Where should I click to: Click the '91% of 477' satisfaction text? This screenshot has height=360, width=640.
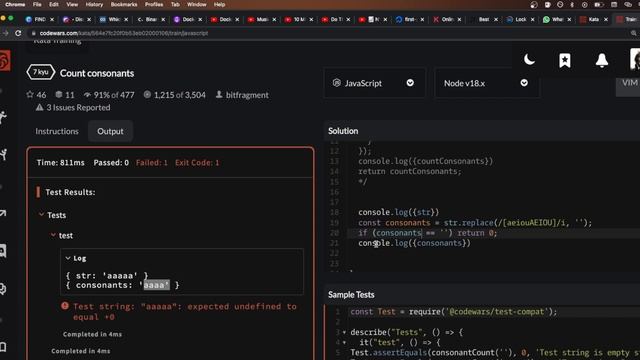pyautogui.click(x=114, y=95)
